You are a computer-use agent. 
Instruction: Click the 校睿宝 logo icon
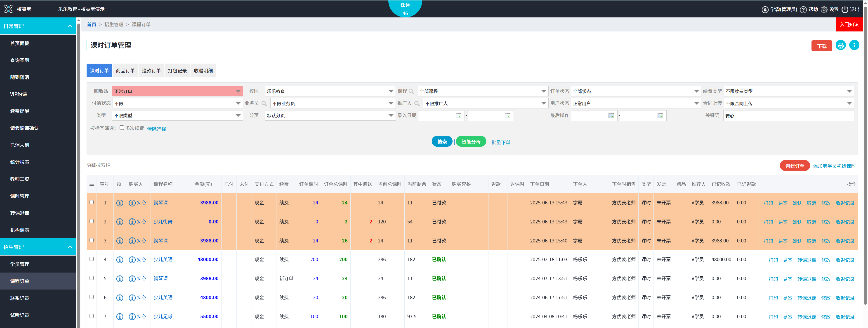8,9
